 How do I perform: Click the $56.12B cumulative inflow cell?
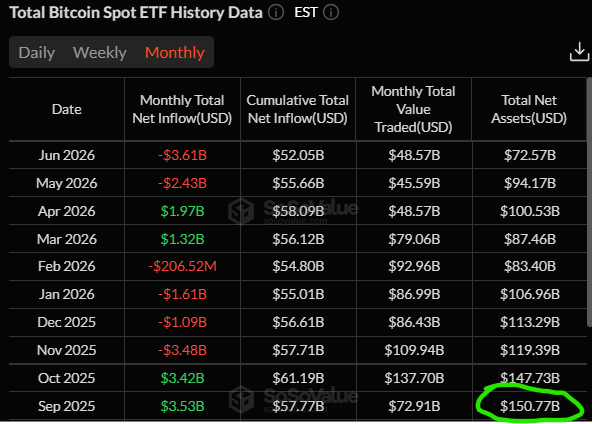pos(298,239)
